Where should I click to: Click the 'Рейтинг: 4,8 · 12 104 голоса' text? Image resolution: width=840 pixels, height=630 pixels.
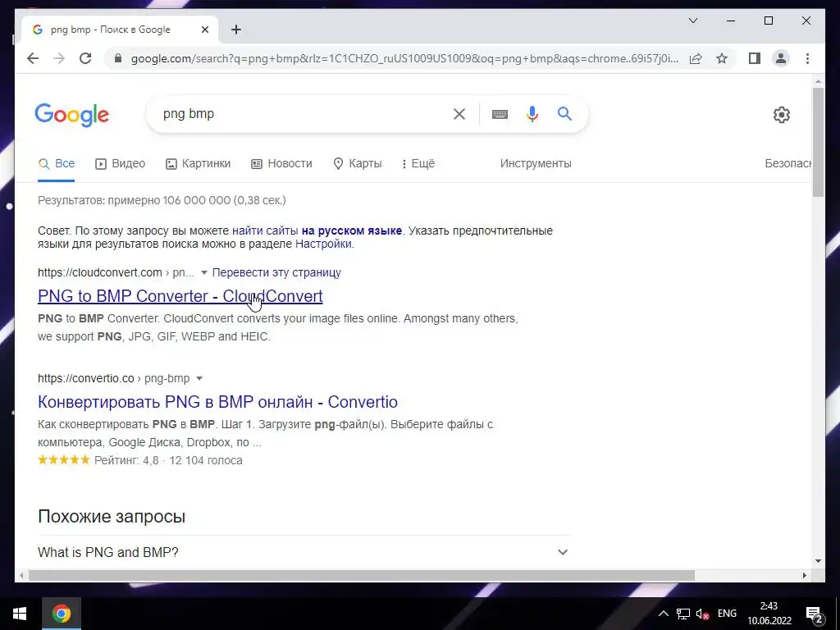(168, 460)
